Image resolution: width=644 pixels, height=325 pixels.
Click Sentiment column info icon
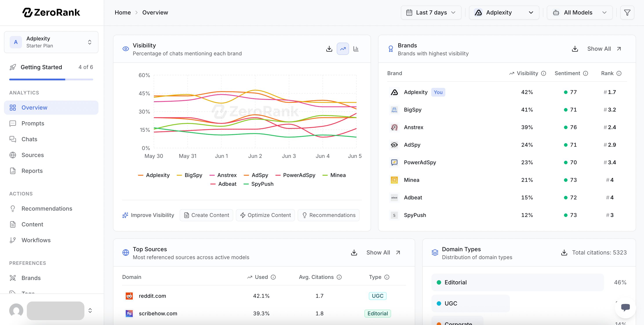(x=585, y=73)
